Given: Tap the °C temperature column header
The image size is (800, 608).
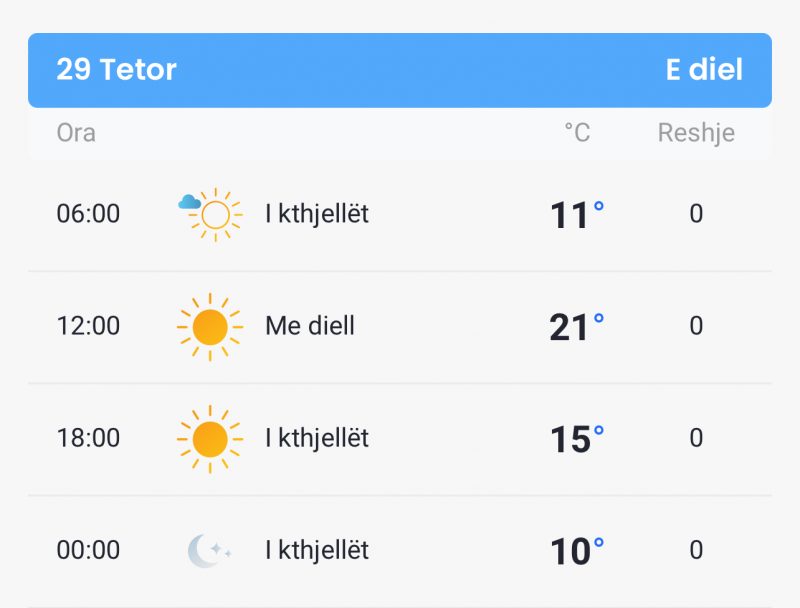Looking at the screenshot, I should [577, 133].
